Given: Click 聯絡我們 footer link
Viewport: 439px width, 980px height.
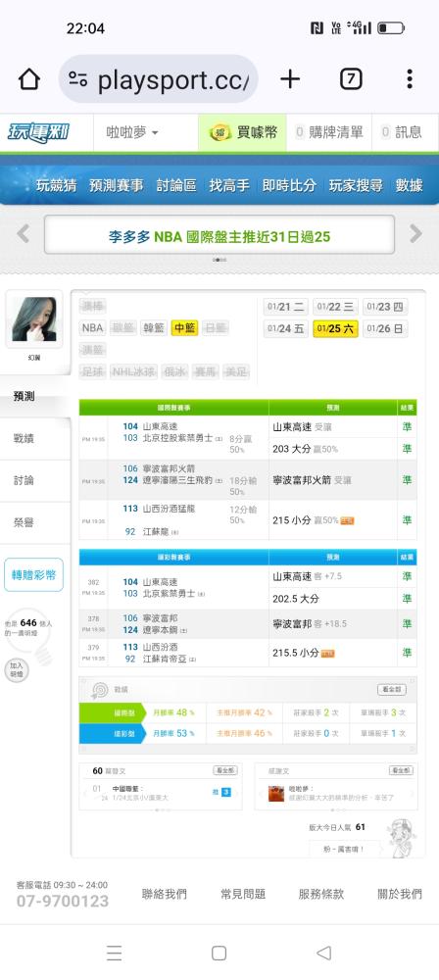Looking at the screenshot, I should pos(164,894).
